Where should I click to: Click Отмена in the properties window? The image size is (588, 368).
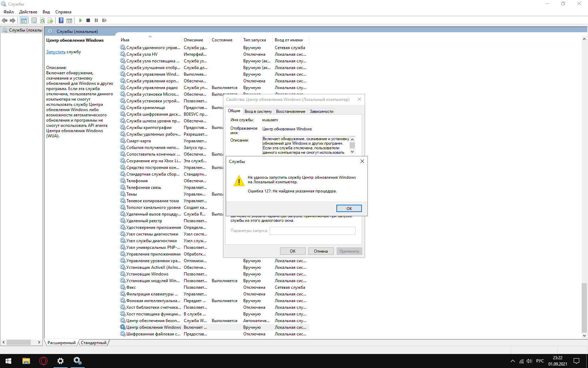pos(321,251)
